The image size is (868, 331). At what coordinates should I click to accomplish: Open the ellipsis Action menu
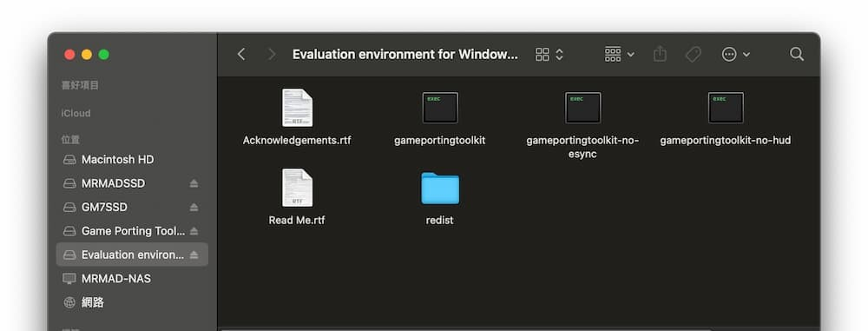click(x=736, y=55)
